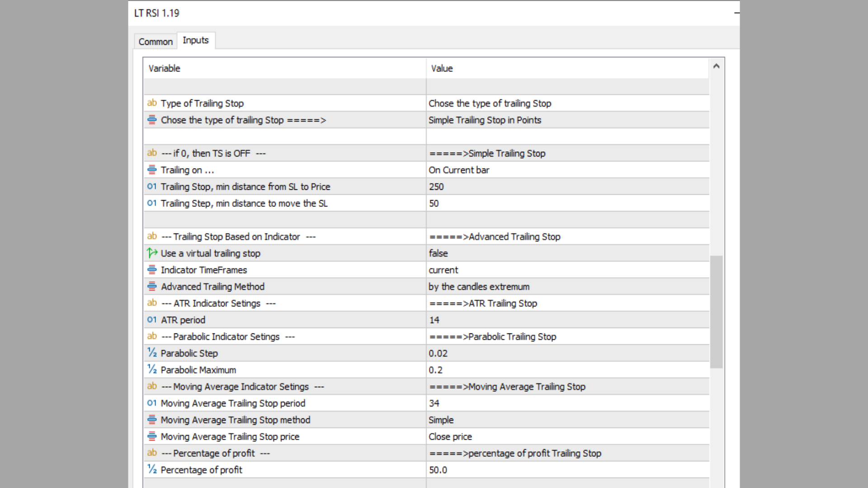868x488 pixels.
Task: Open the Simple Trailing Stop in Points dropdown
Action: click(567, 120)
